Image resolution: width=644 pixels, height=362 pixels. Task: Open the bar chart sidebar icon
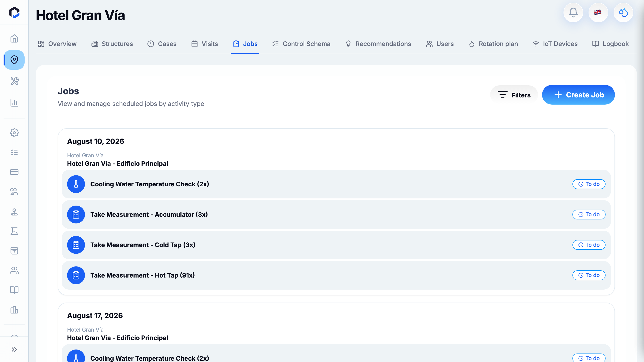click(x=14, y=103)
